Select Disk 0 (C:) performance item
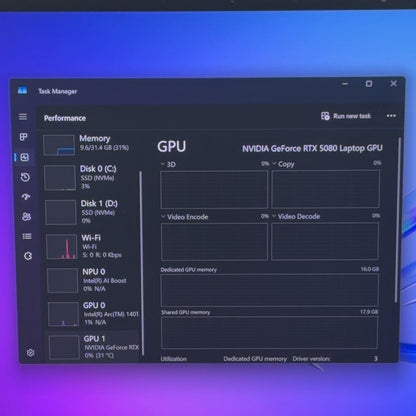 pos(91,177)
